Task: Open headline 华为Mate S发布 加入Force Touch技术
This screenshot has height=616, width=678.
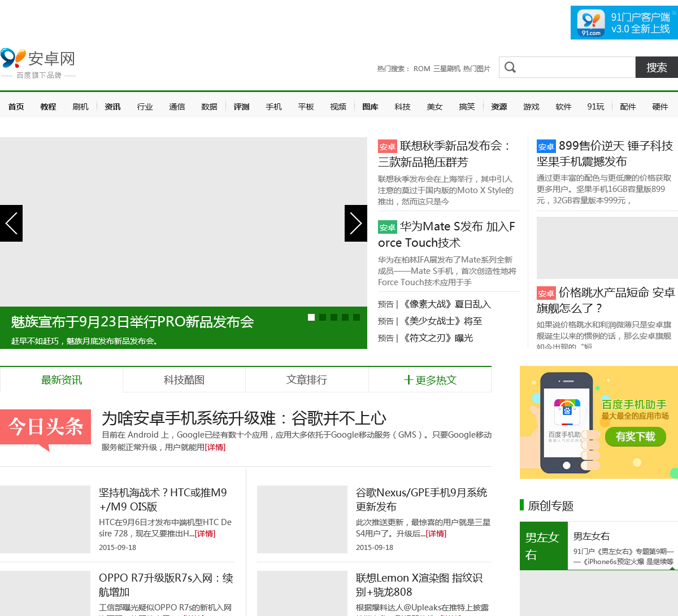Action: pos(447,234)
